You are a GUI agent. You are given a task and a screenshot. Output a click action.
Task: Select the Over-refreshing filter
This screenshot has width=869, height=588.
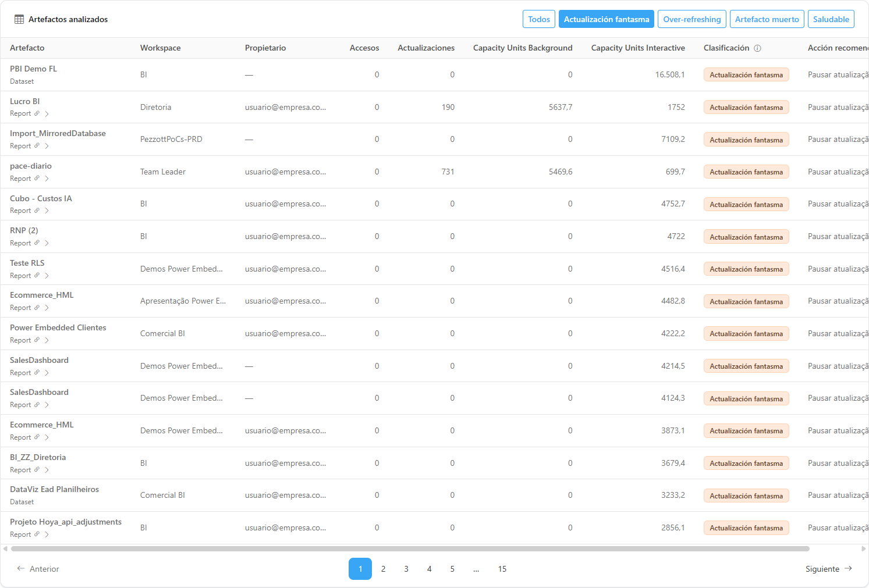tap(692, 19)
